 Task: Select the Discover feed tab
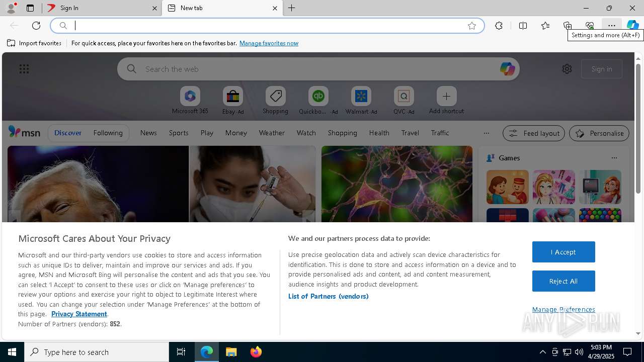[68, 133]
